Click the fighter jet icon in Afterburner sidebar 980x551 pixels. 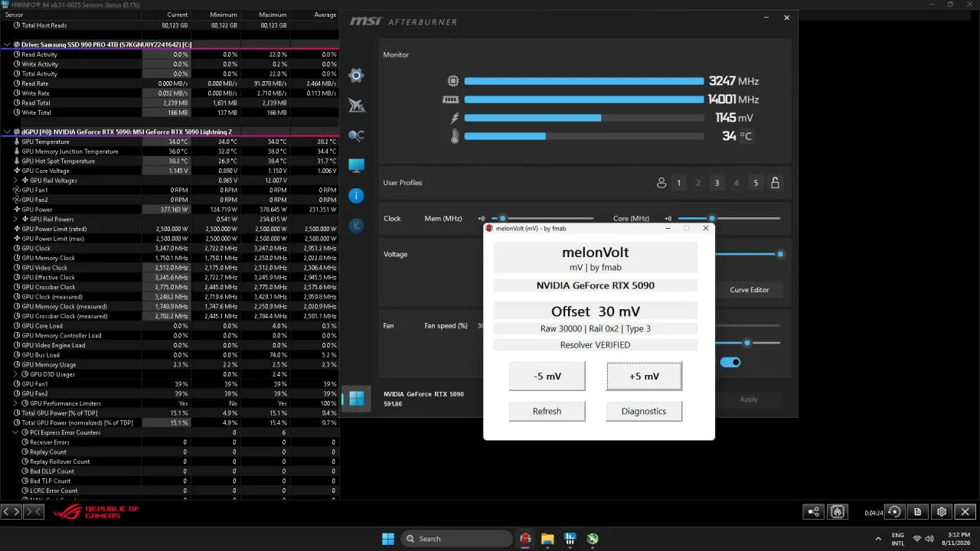(x=356, y=106)
